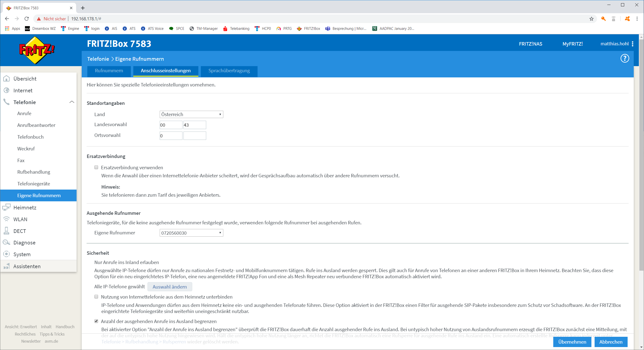Select the Anschlusseinstellungen tab
The height and width of the screenshot is (350, 644).
coord(166,71)
